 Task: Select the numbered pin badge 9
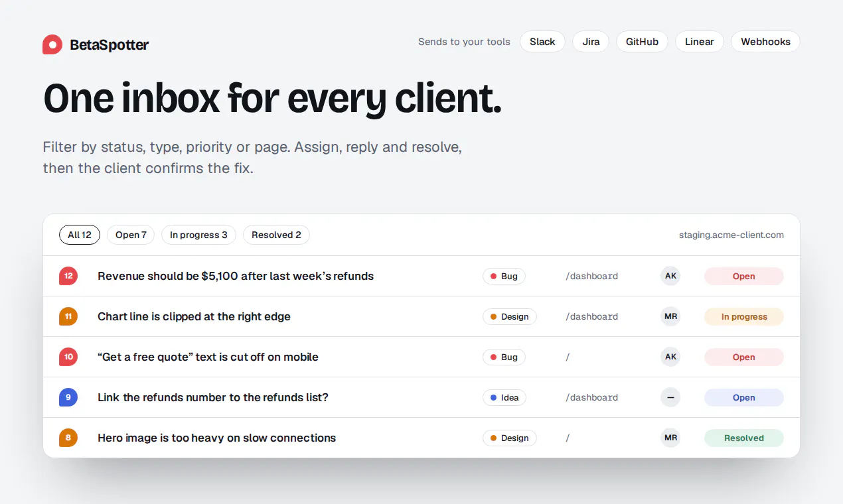click(68, 397)
